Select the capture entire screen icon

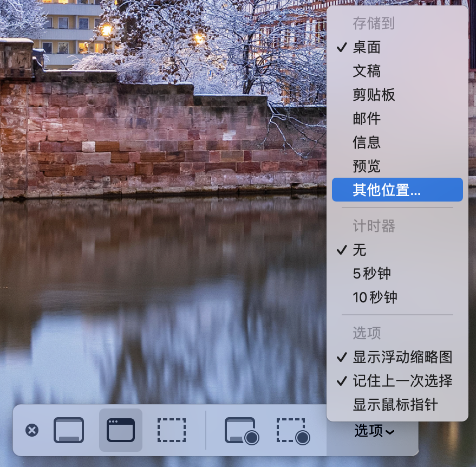(69, 430)
